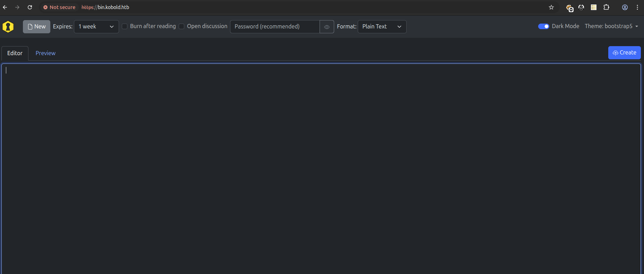Show password with eye icon
The width and height of the screenshot is (644, 274).
coord(327,27)
